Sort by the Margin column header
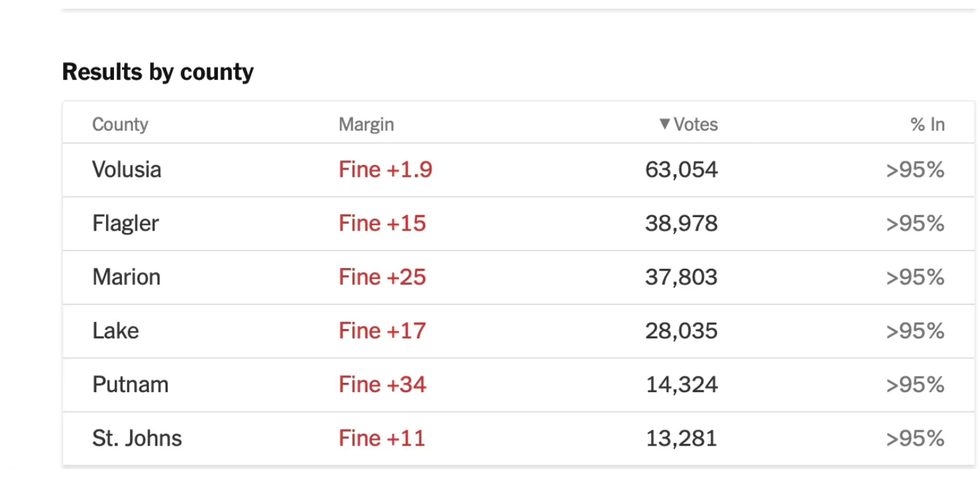Image resolution: width=980 pixels, height=504 pixels. tap(366, 125)
